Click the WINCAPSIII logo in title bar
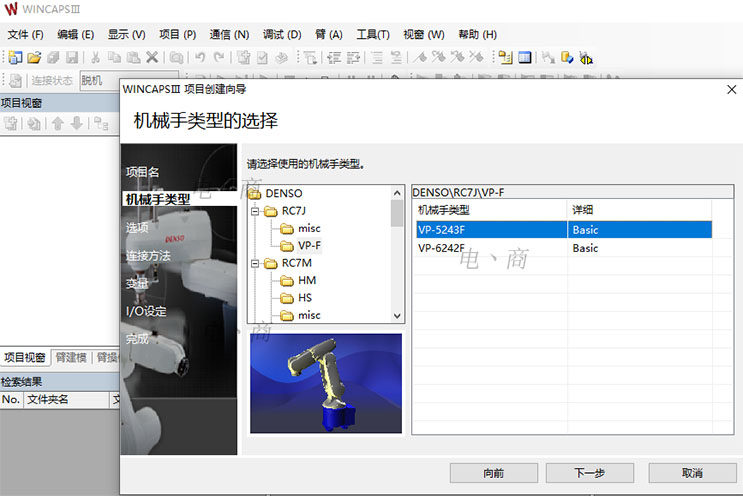Viewport: 743px width, 496px height. pos(10,9)
